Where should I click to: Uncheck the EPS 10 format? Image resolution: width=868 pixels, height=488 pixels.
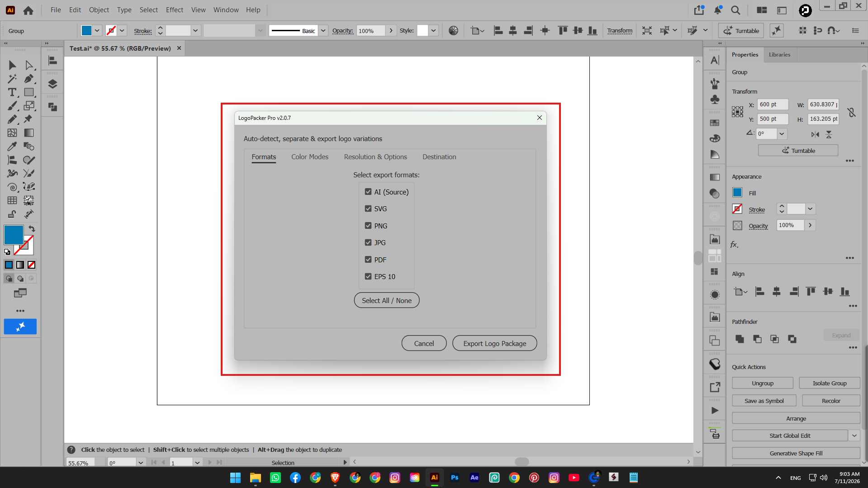click(368, 276)
